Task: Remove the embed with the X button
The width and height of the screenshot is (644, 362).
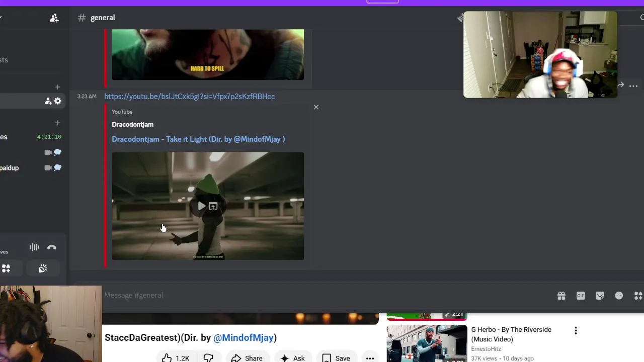Action: point(316,107)
